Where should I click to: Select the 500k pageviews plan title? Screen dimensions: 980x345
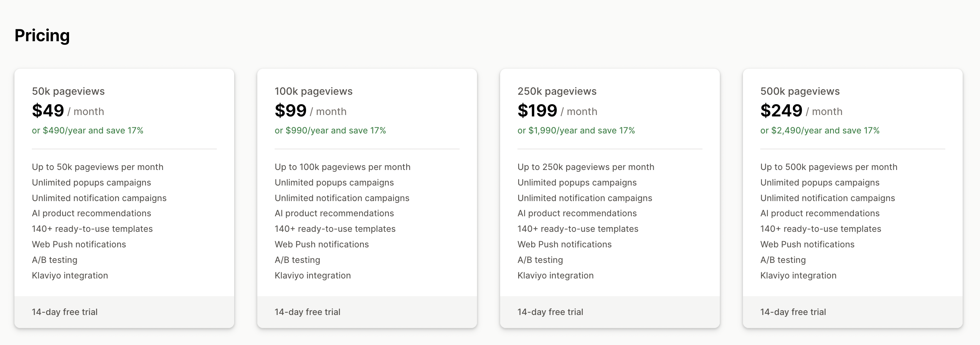pos(800,91)
